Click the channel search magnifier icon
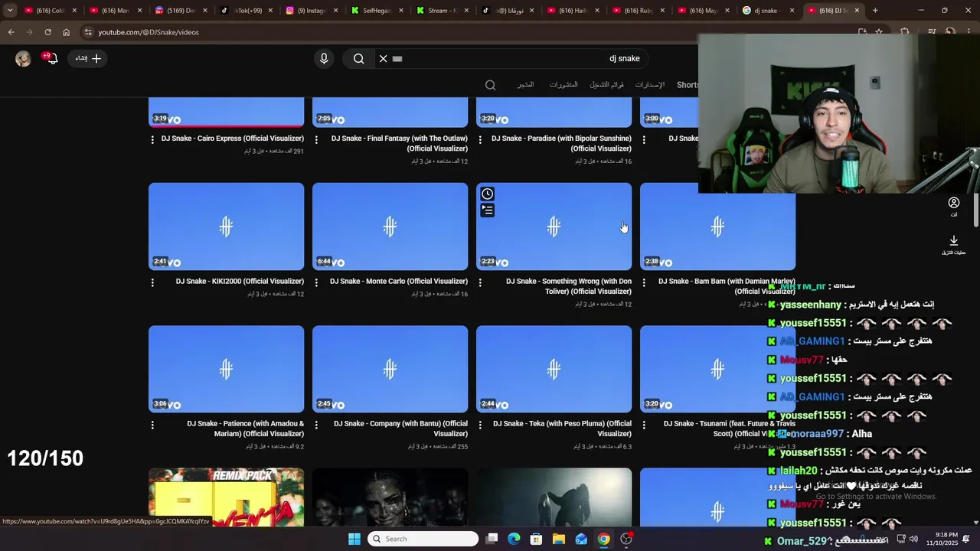 491,85
